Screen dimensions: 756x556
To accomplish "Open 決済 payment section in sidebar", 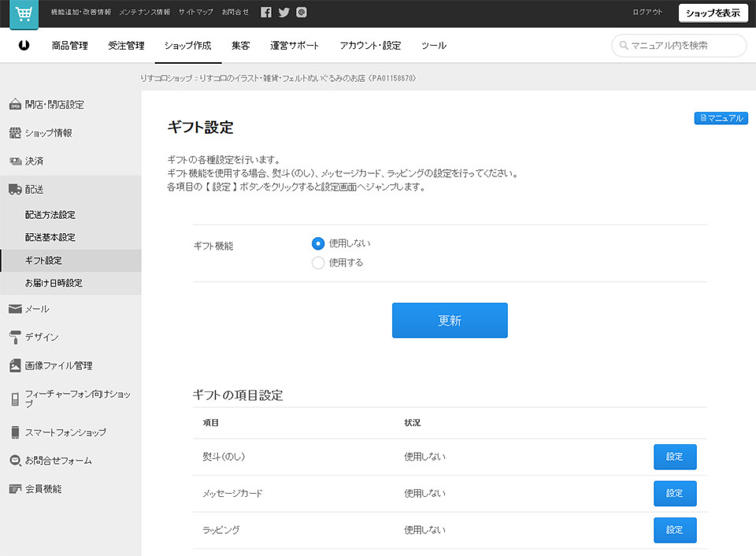I will [x=34, y=161].
